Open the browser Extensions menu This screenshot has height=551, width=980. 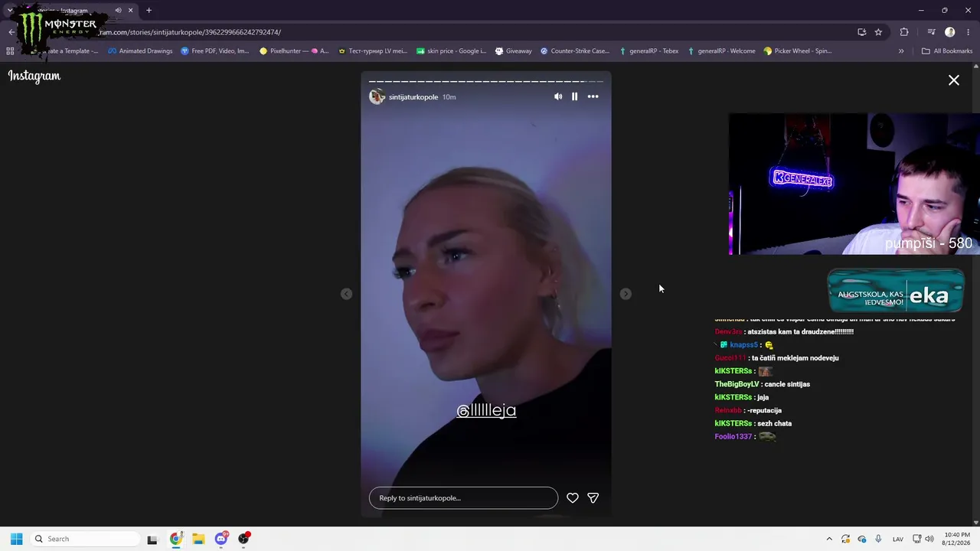click(x=904, y=32)
